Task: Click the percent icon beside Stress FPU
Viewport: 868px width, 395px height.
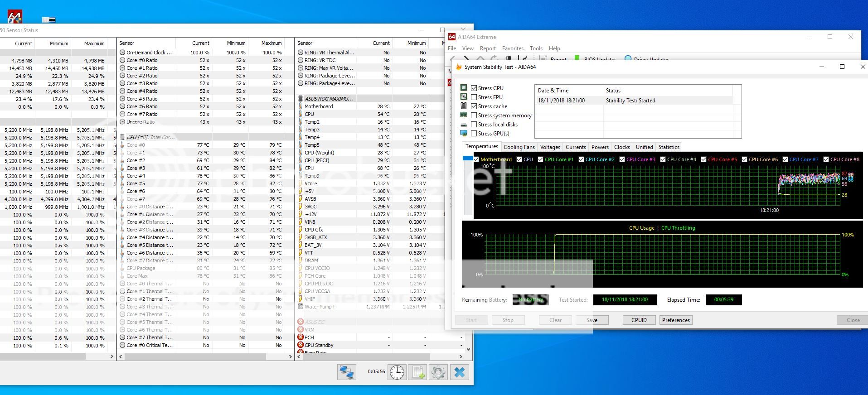Action: 464,97
